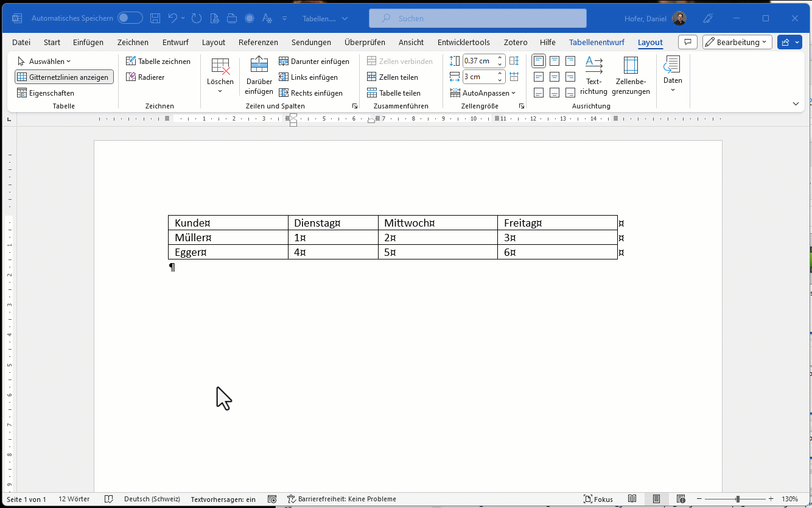This screenshot has height=508, width=812.
Task: Choose the top-left cell alignment icon
Action: pos(539,61)
